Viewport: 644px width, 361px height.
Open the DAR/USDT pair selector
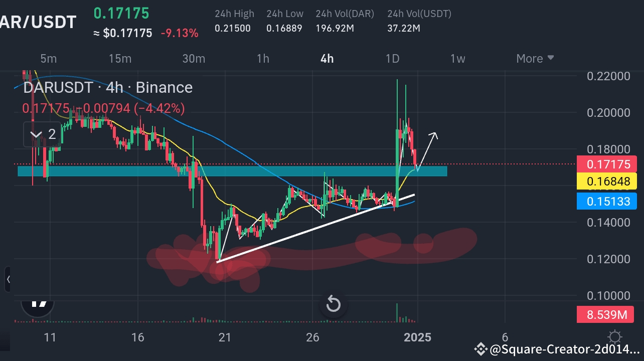[x=39, y=22]
